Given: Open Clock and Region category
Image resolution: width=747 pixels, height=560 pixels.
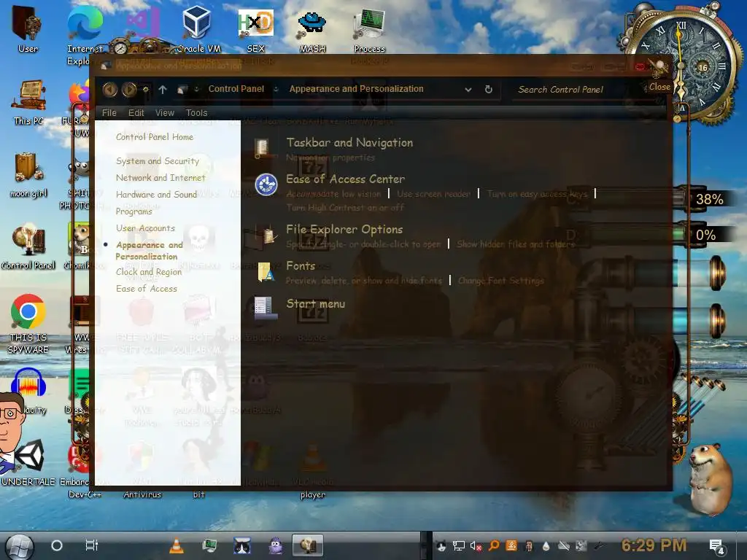Looking at the screenshot, I should 149,272.
